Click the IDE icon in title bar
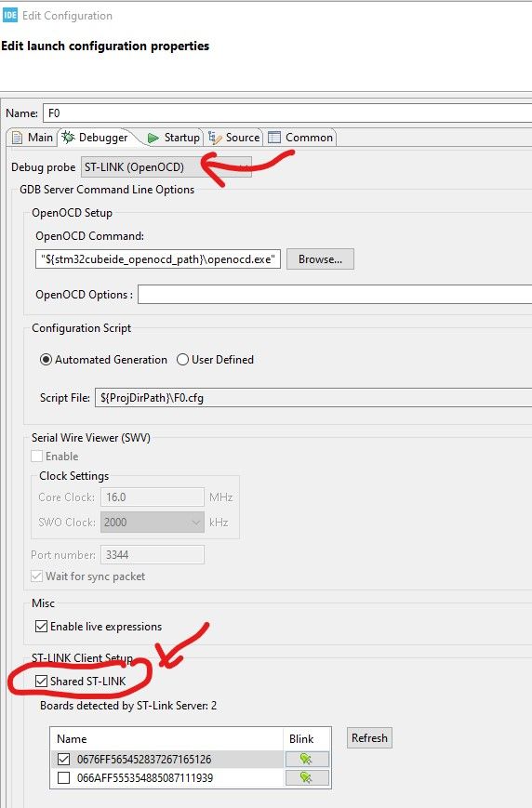The height and width of the screenshot is (808, 532). click(x=10, y=15)
